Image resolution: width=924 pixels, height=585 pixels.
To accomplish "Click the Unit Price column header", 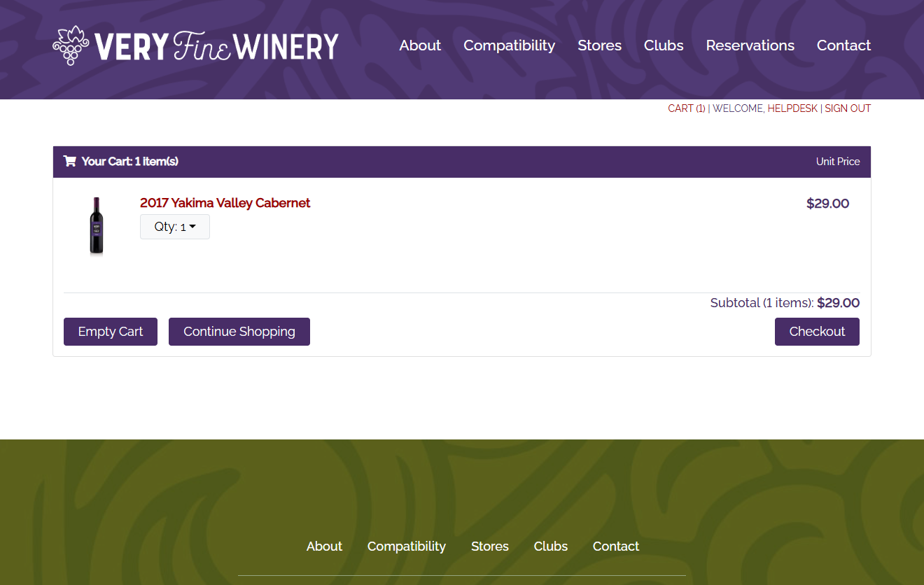I will (x=838, y=162).
